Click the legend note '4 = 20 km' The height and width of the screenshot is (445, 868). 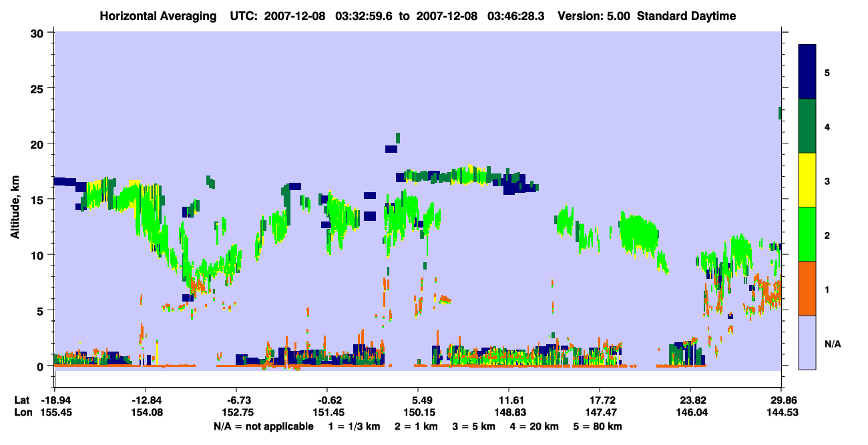coord(535,426)
